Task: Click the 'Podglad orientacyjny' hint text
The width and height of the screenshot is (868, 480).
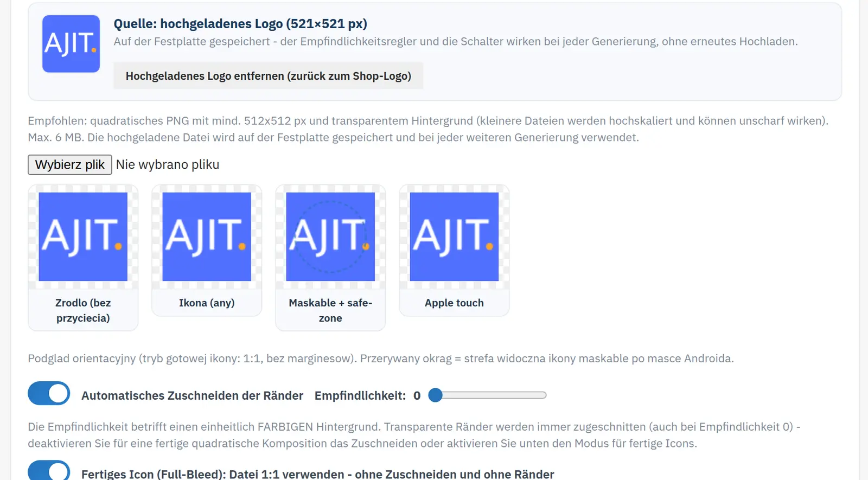Action: point(381,359)
